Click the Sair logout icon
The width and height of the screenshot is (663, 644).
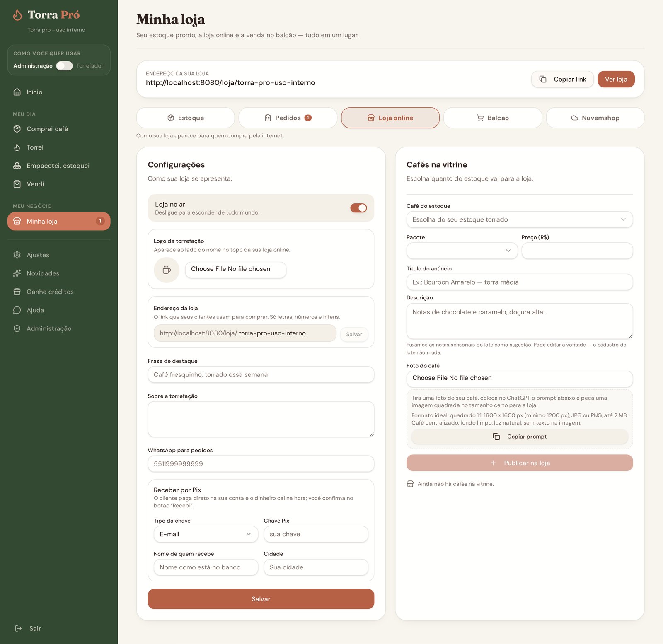point(18,628)
